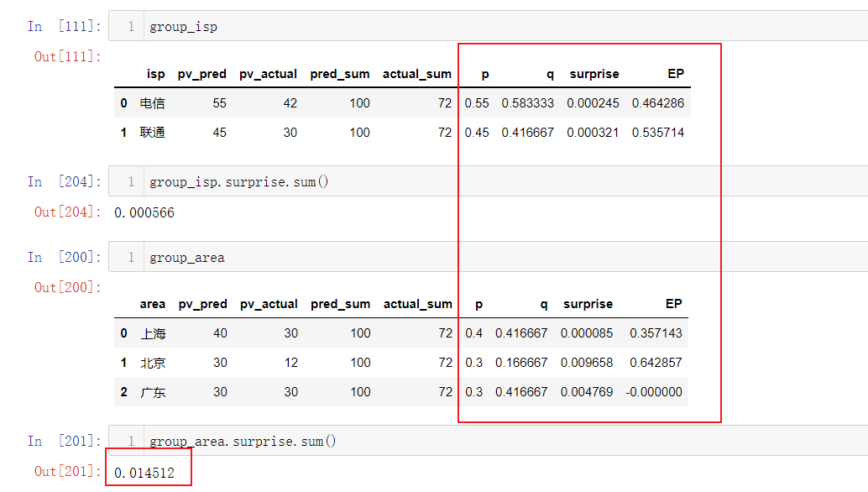The height and width of the screenshot is (492, 868).
Task: Select the 北京 row in the area table
Action: [x=154, y=362]
